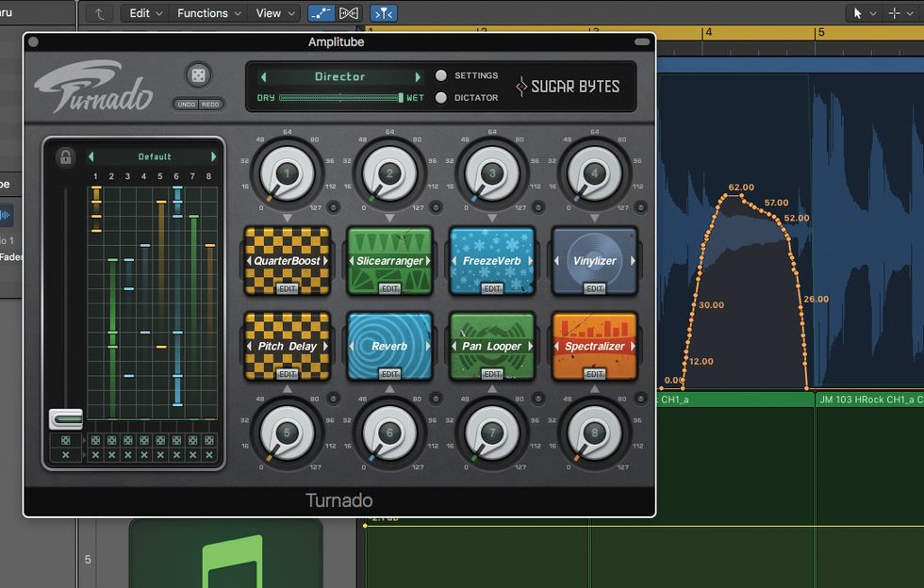Toggle the lock icon in the Dictator panel
This screenshot has height=588, width=924.
click(65, 157)
